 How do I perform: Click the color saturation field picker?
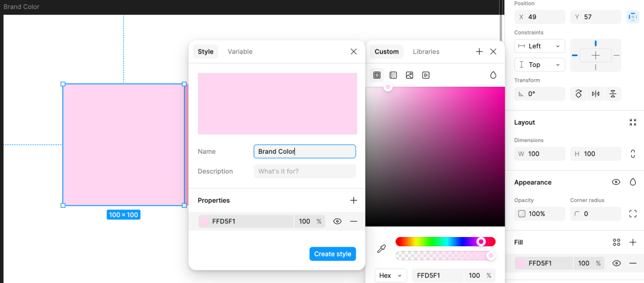click(435, 156)
